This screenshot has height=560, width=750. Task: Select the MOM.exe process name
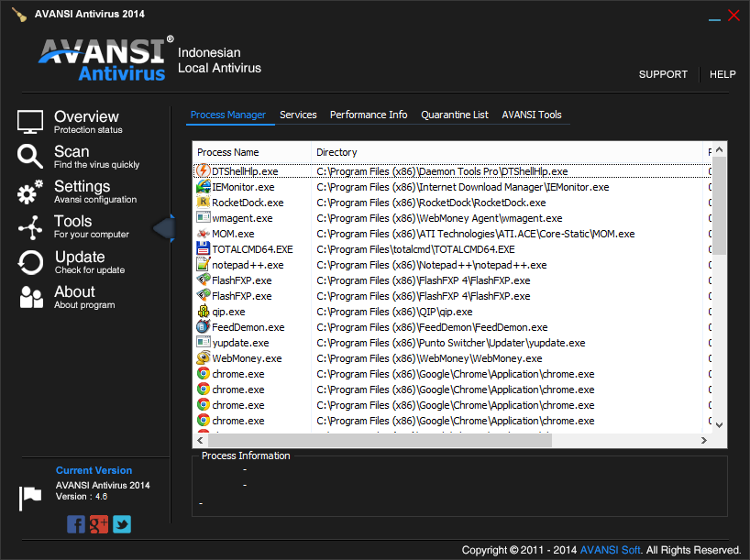pyautogui.click(x=233, y=234)
